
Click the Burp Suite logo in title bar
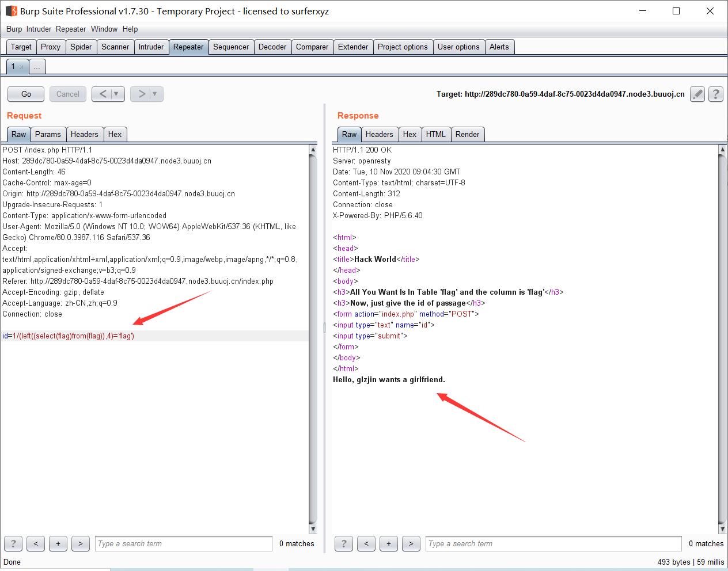11,11
